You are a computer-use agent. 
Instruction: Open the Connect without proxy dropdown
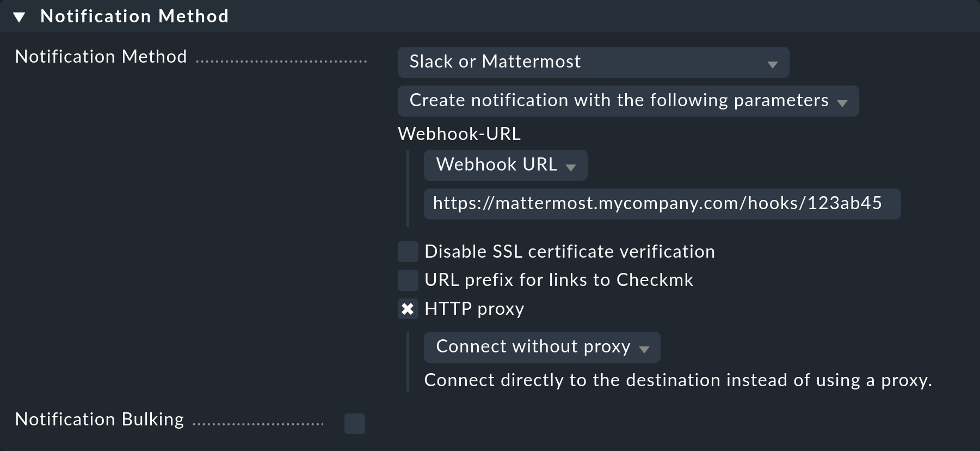(542, 347)
